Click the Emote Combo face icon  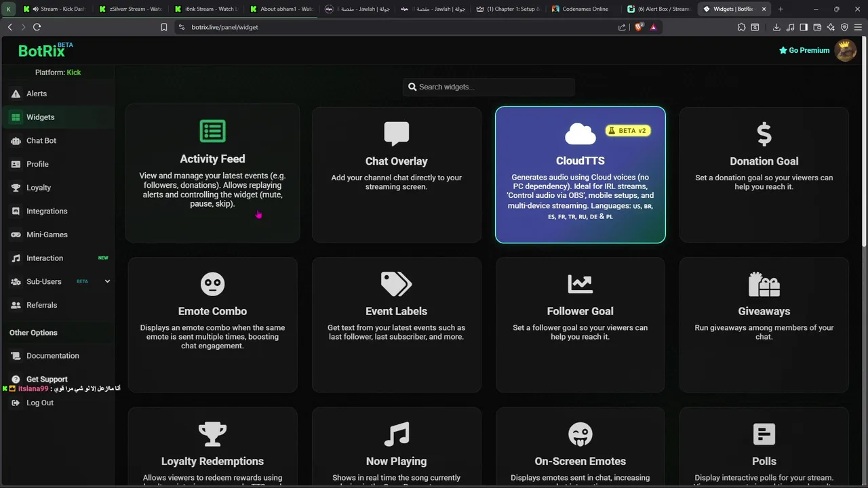212,284
